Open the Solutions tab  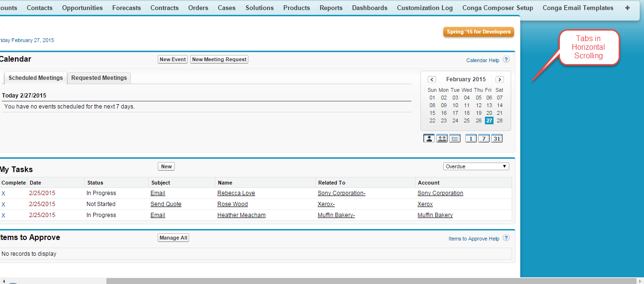point(259,8)
